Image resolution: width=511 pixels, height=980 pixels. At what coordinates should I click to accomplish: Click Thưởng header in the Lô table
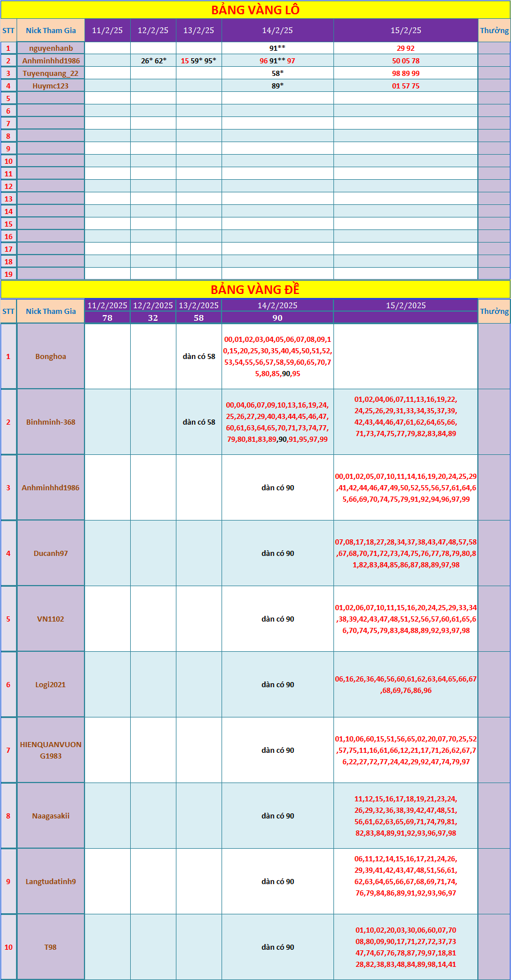click(494, 30)
